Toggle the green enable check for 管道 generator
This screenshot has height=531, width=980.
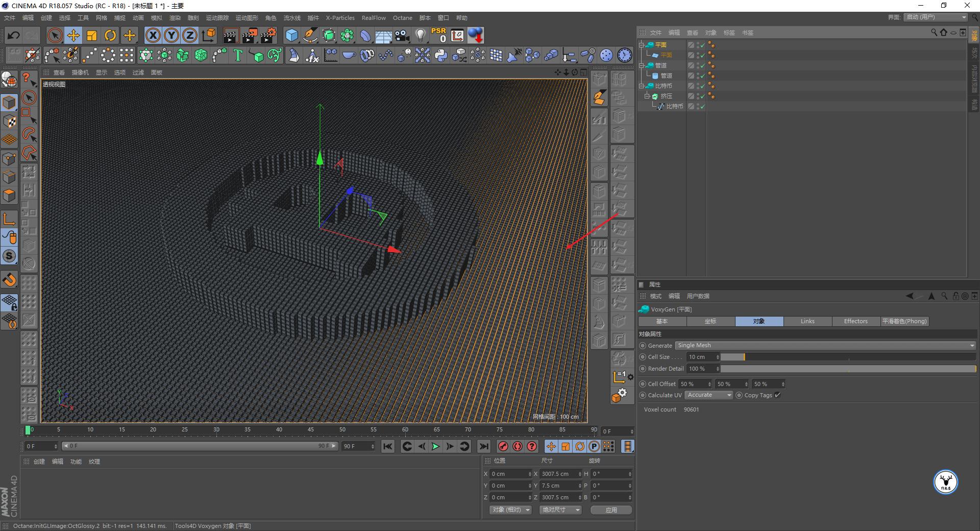point(702,65)
